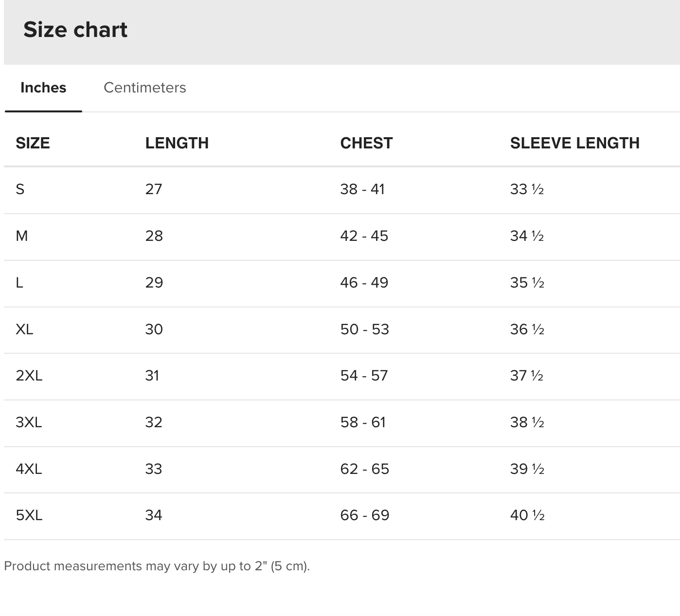Click the SLEEVE LENGTH column header
Image resolution: width=680 pixels, height=616 pixels.
tap(574, 143)
